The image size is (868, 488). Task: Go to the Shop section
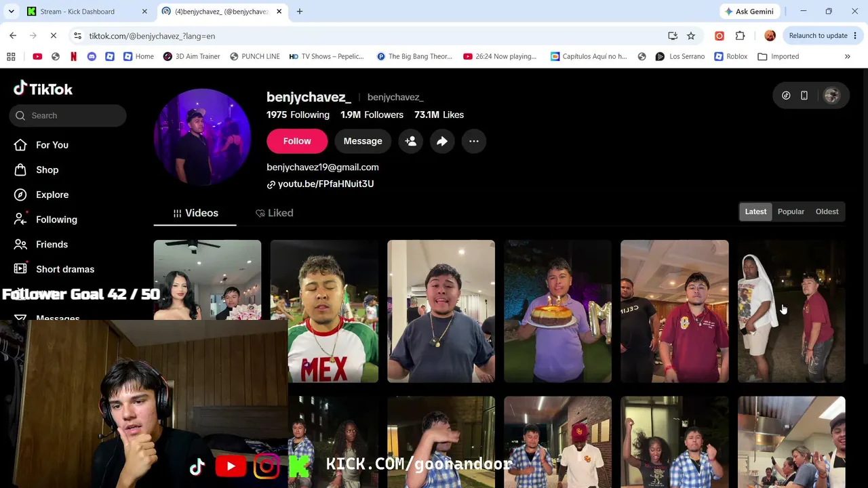pyautogui.click(x=37, y=170)
